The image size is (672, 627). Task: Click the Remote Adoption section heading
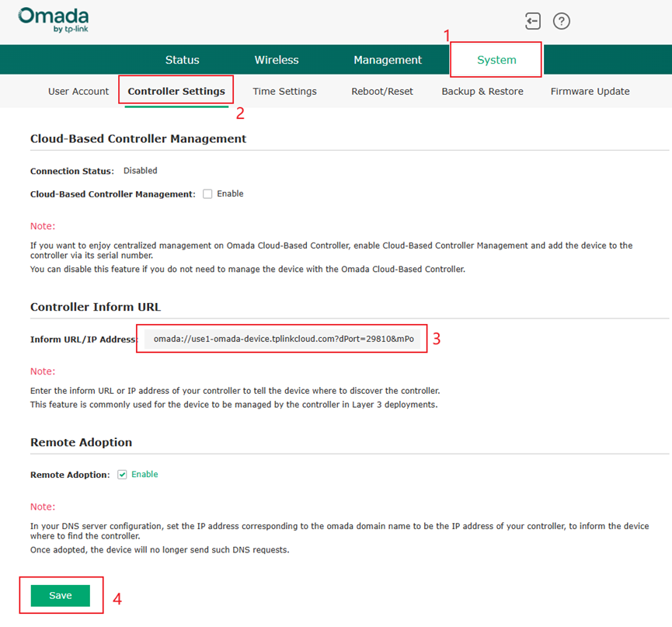tap(82, 442)
